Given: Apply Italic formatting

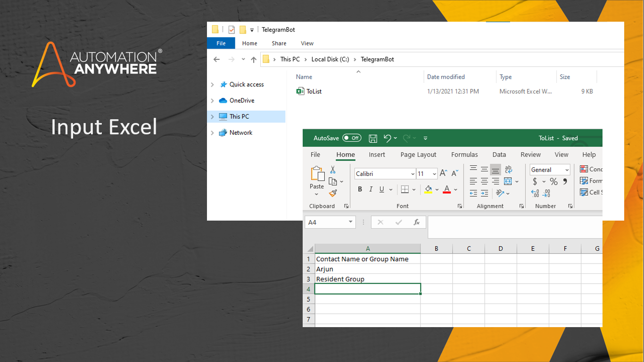Looking at the screenshot, I should pos(371,189).
